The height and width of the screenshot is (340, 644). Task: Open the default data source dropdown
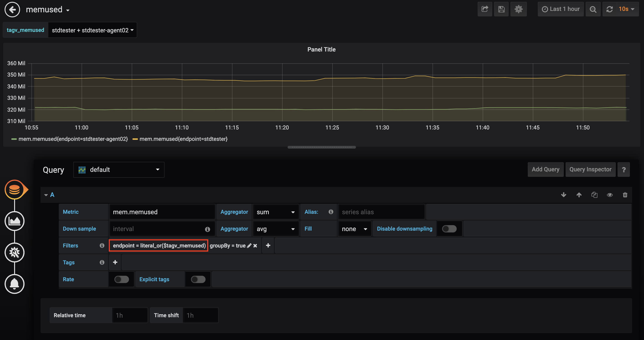point(119,170)
